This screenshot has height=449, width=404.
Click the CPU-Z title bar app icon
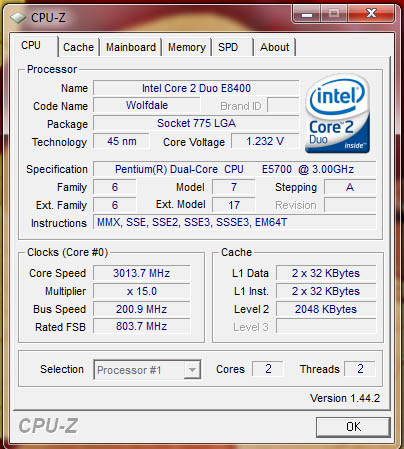pyautogui.click(x=18, y=18)
